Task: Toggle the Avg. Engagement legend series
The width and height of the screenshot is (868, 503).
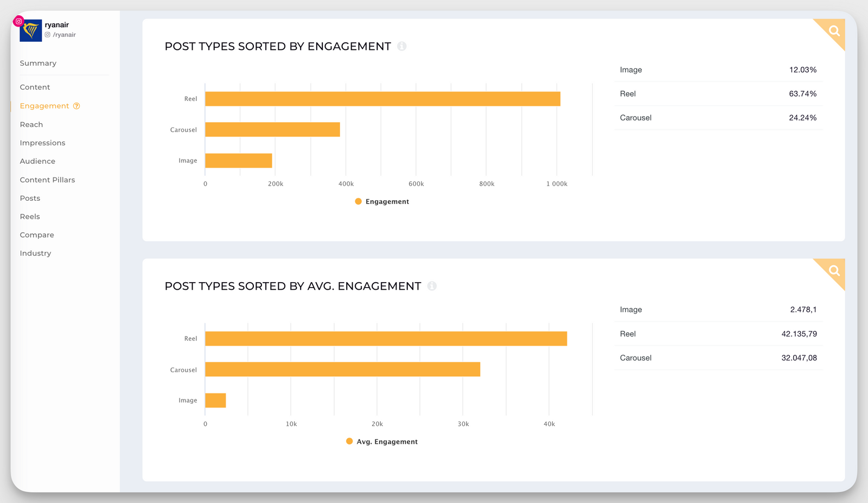Action: click(381, 441)
